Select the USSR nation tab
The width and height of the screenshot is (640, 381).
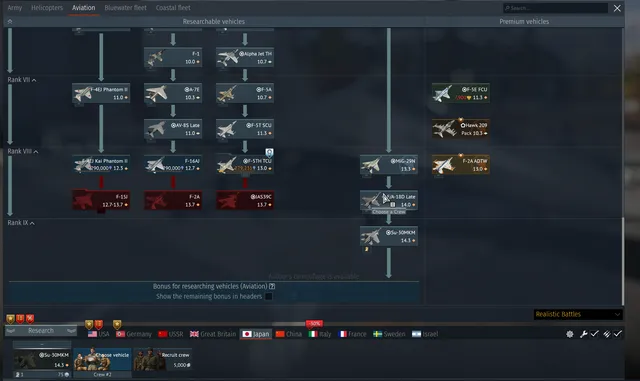(x=171, y=334)
